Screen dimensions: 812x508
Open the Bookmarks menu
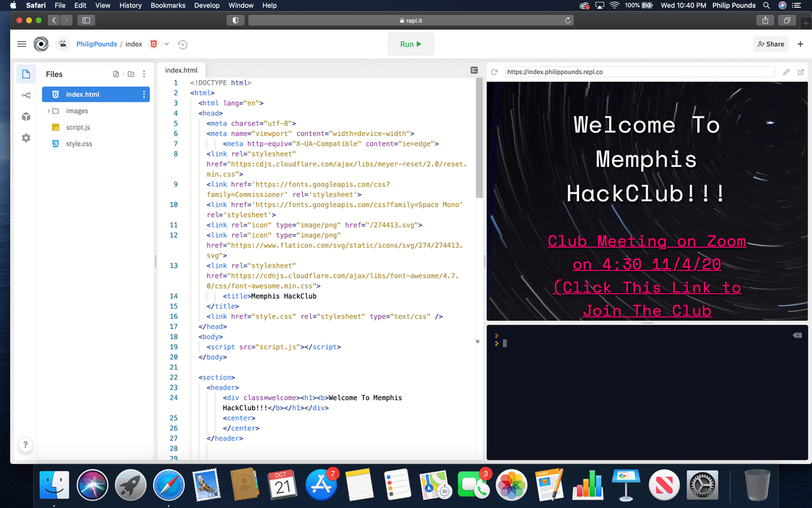pyautogui.click(x=168, y=5)
